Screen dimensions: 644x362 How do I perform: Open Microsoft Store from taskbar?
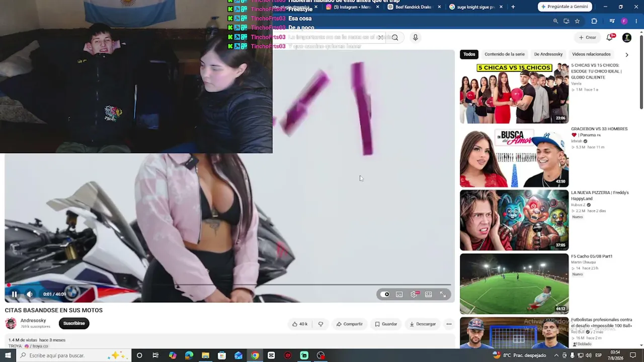[222, 355]
